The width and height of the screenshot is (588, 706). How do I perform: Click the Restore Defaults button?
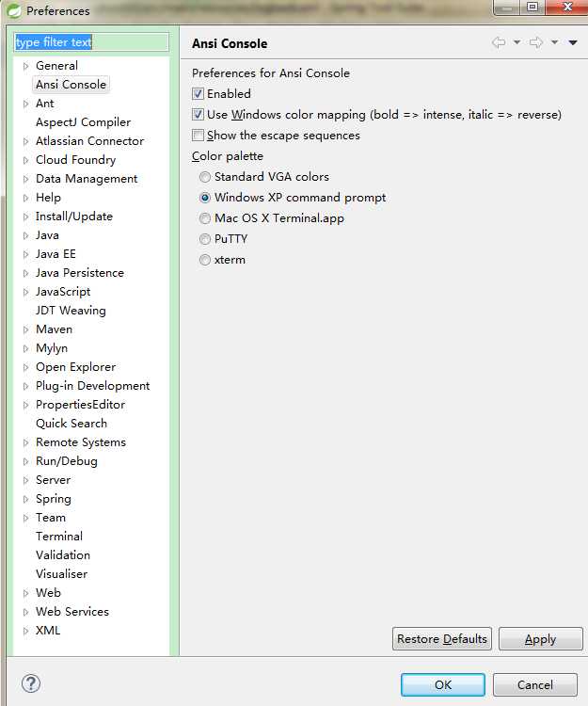coord(442,639)
